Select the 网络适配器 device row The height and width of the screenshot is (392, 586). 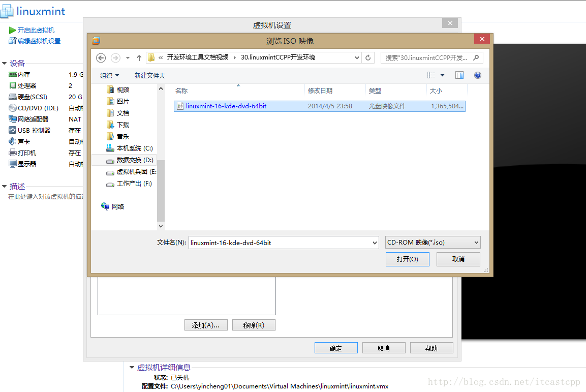(x=45, y=119)
